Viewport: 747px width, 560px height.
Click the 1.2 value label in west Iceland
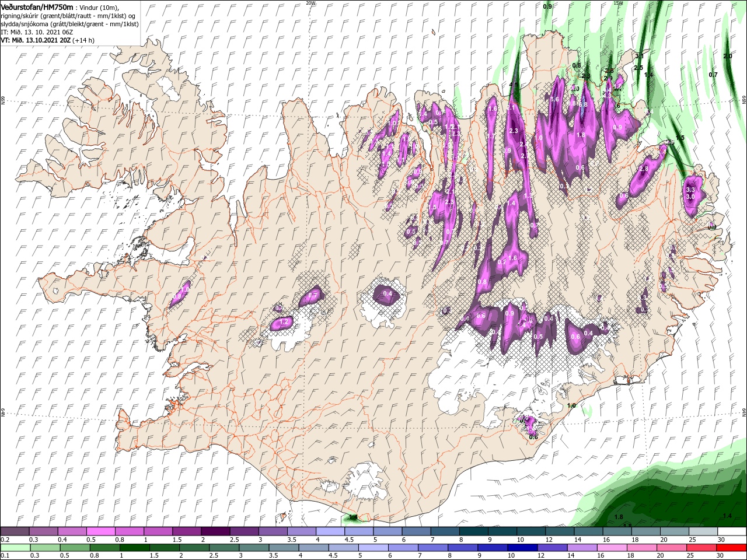[x=285, y=321]
